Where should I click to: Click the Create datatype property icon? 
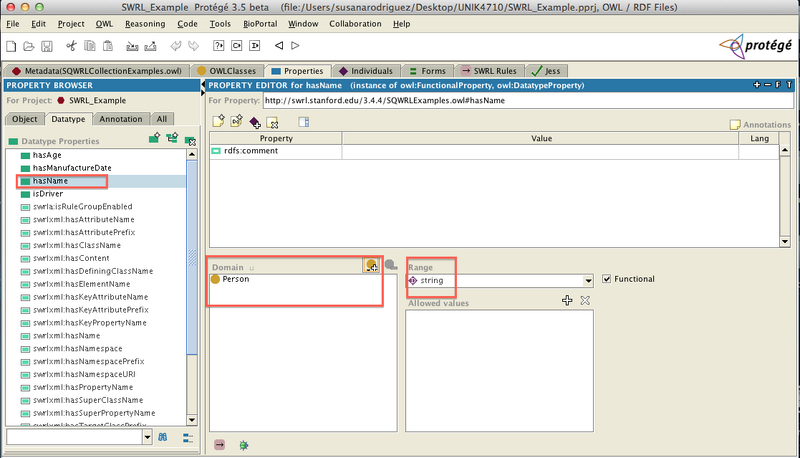pos(154,138)
